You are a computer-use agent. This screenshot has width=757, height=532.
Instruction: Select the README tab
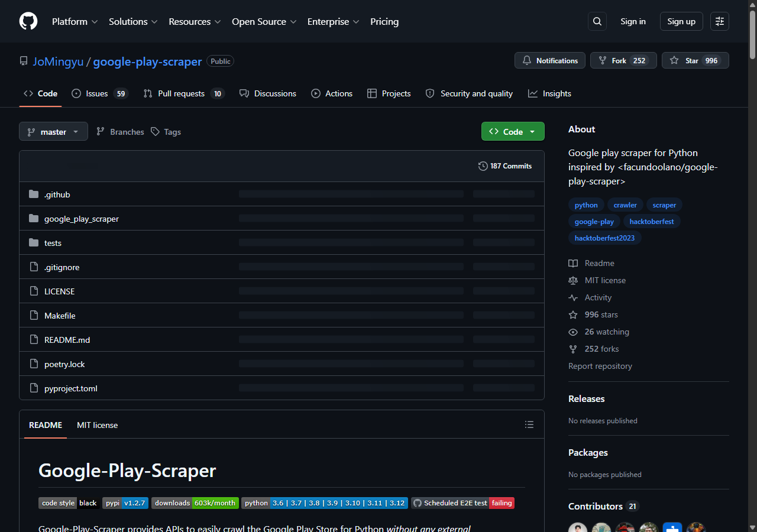(x=46, y=425)
